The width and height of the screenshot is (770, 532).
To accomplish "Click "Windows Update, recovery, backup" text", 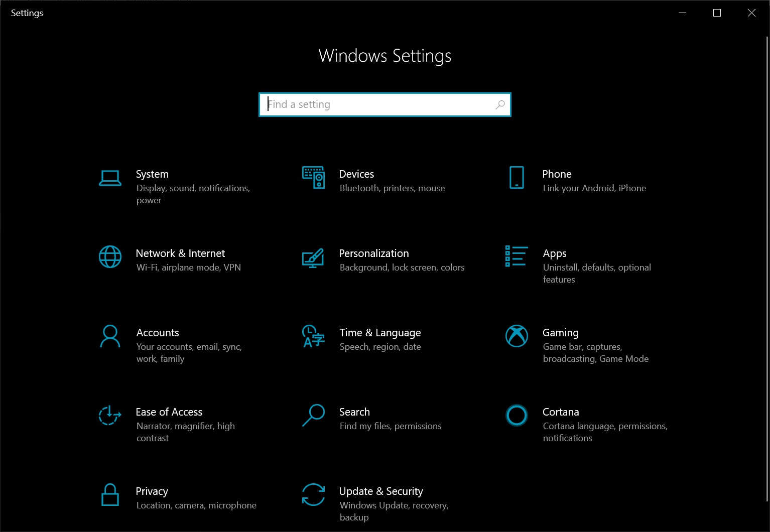I will click(x=394, y=511).
